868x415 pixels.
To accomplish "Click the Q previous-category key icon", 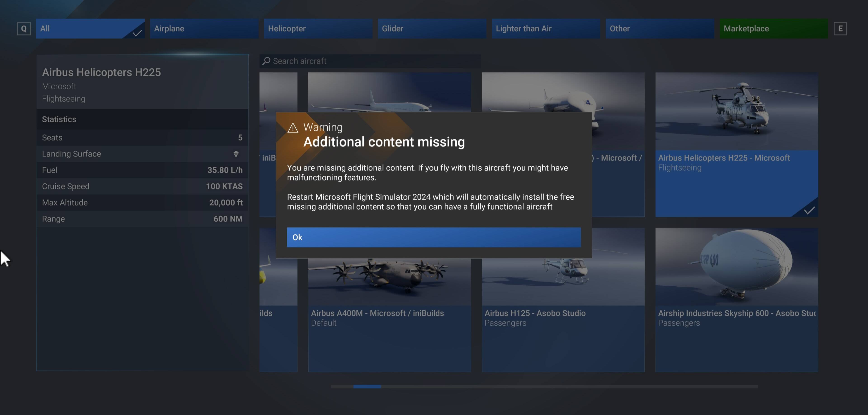I will coord(24,29).
